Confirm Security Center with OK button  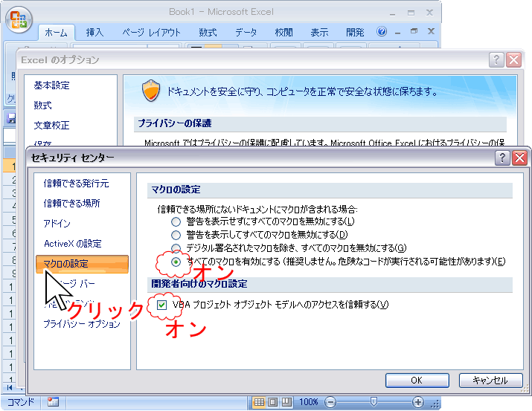(417, 381)
